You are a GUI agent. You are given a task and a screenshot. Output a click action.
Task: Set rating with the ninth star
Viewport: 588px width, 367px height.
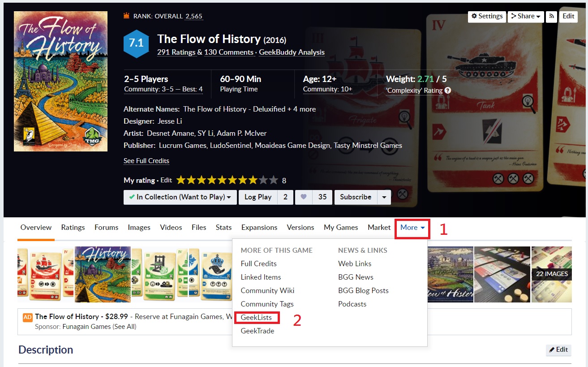point(263,180)
